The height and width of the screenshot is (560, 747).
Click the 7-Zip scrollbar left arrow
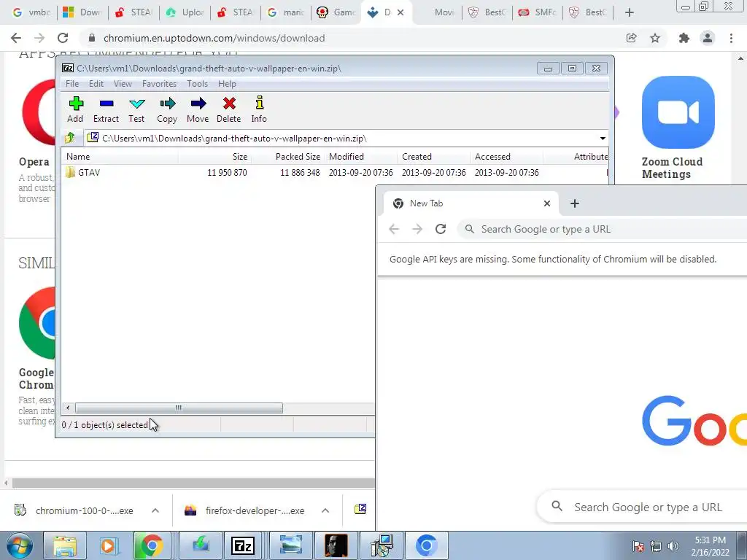click(x=68, y=408)
